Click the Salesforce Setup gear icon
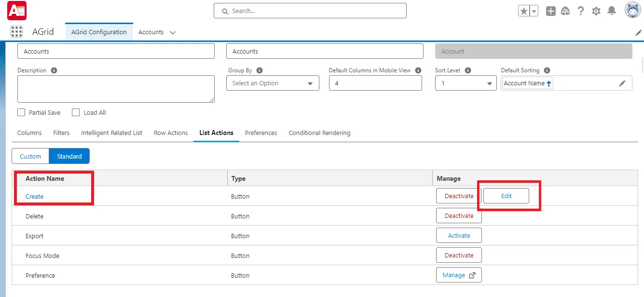Screen dimensions: 644x297 coord(596,10)
